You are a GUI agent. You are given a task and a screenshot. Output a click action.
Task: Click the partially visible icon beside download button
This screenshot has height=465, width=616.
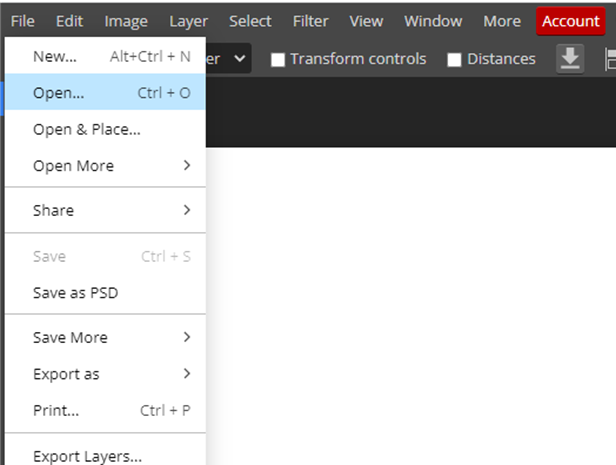(x=609, y=59)
